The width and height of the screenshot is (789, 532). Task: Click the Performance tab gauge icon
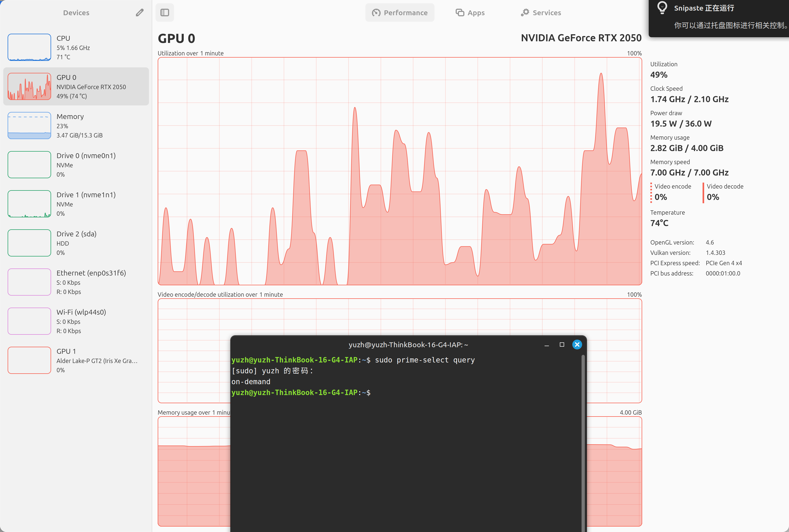(376, 12)
